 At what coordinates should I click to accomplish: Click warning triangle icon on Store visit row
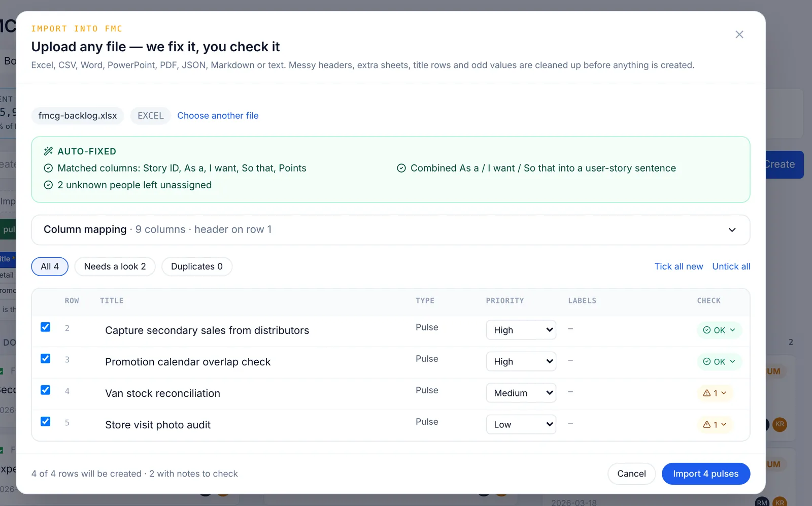tap(706, 424)
